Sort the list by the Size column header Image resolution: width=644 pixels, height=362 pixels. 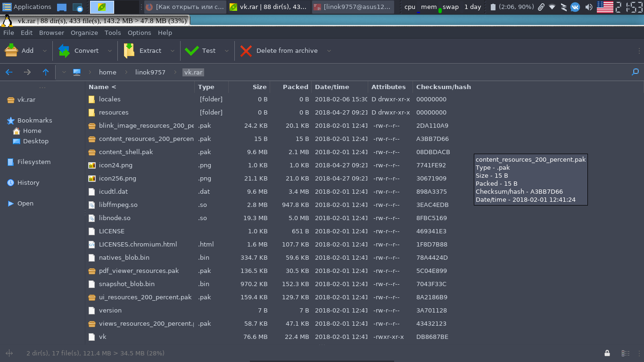click(259, 87)
